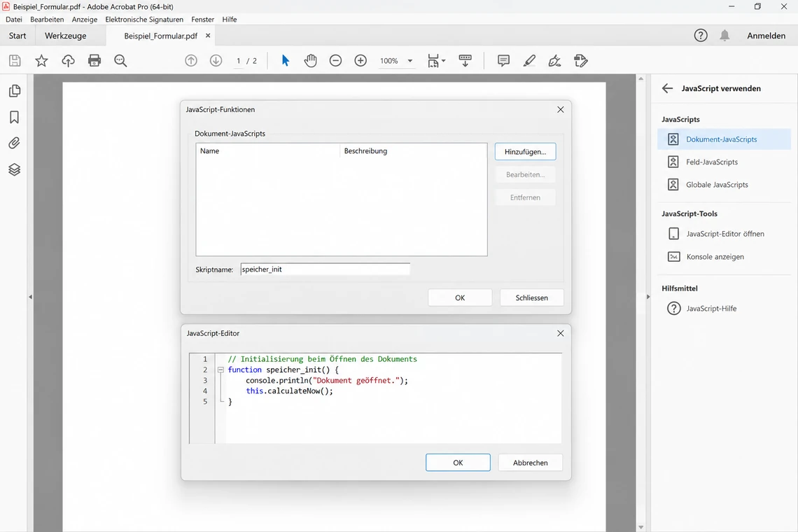Click the scrolling mode keyboard icon
Screen dimensions: 798x532
[465, 61]
